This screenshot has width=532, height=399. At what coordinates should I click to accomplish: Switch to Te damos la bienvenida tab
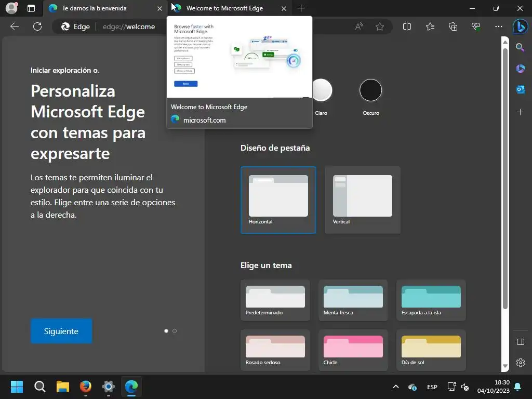point(105,8)
